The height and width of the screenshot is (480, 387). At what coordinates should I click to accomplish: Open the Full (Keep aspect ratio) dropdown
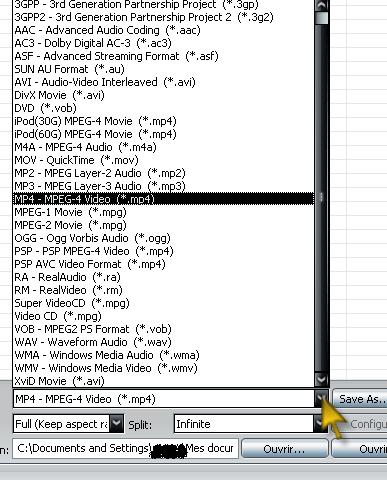pos(117,424)
